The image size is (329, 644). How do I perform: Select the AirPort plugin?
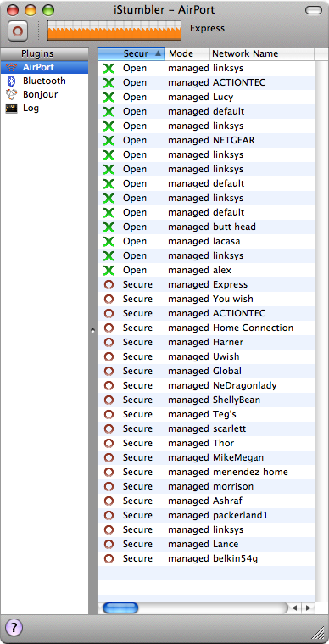[x=44, y=67]
